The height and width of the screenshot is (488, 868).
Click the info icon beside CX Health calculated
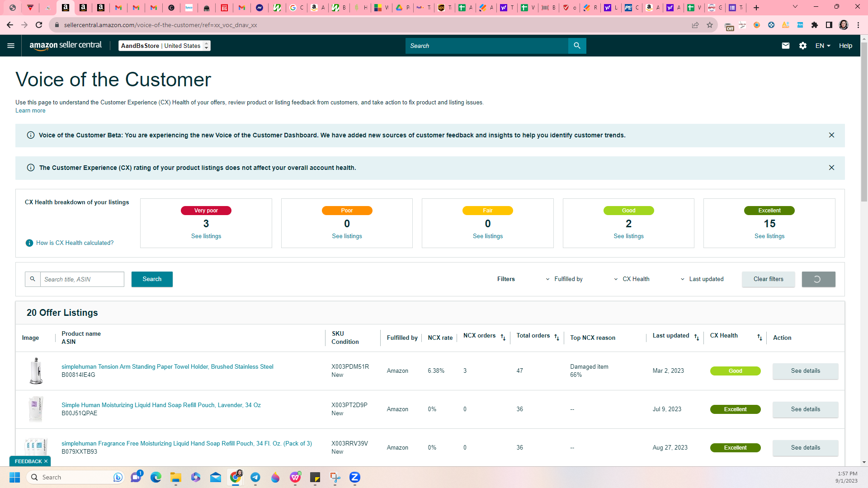(29, 243)
